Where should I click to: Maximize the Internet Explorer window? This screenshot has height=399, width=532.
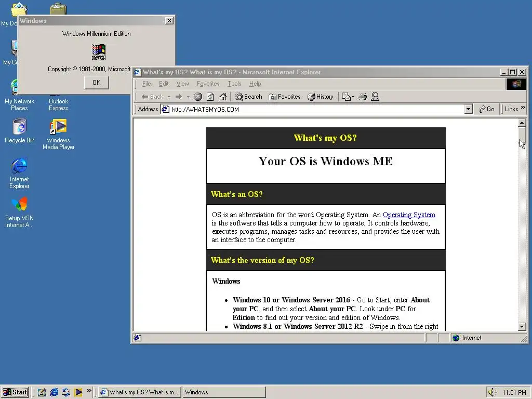click(513, 72)
